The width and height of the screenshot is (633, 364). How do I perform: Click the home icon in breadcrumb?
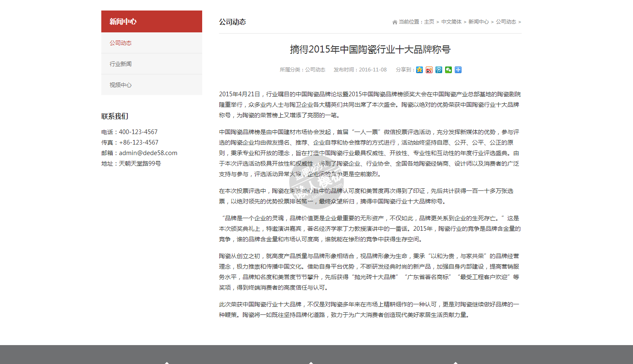pos(395,22)
